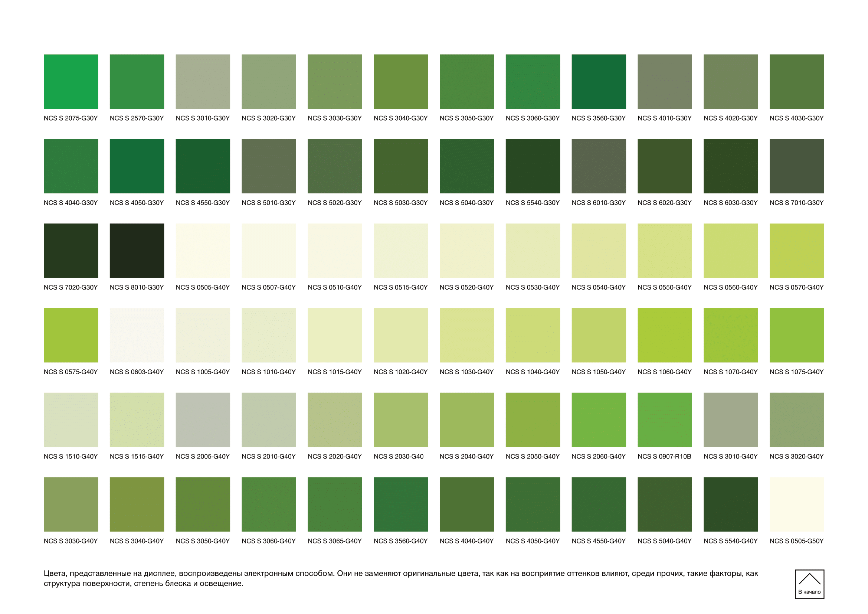The width and height of the screenshot is (868, 614).
Task: Select the NCS S 0575-G40Y lime swatch
Action: click(x=71, y=335)
